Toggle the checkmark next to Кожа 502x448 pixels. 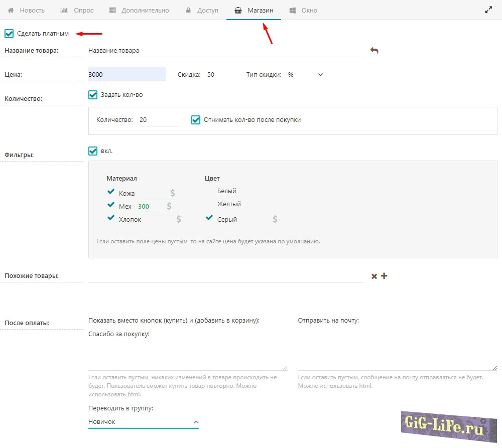111,193
